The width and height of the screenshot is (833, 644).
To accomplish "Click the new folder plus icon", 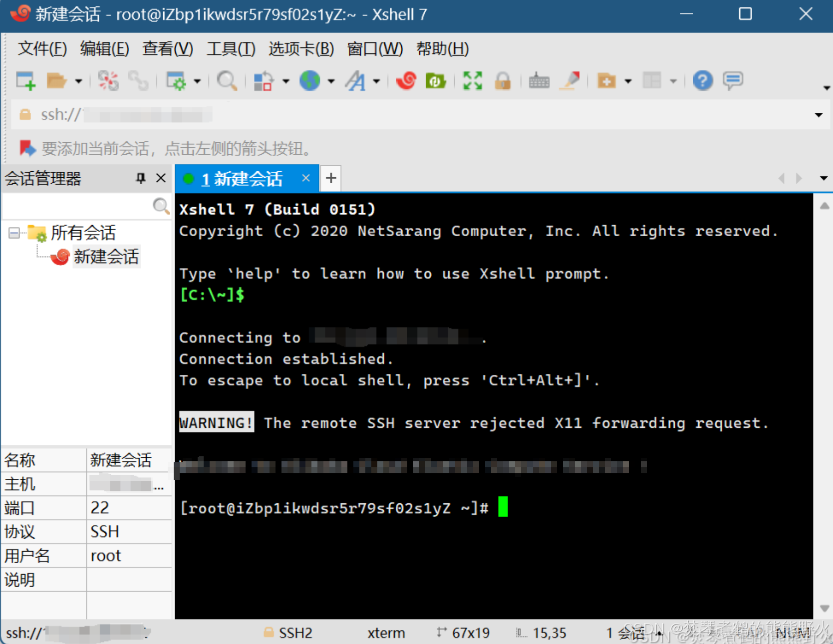I will [x=606, y=80].
